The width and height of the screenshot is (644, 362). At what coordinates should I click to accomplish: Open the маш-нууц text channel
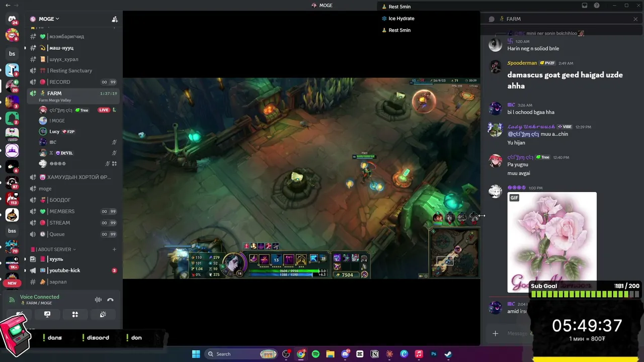click(74, 48)
